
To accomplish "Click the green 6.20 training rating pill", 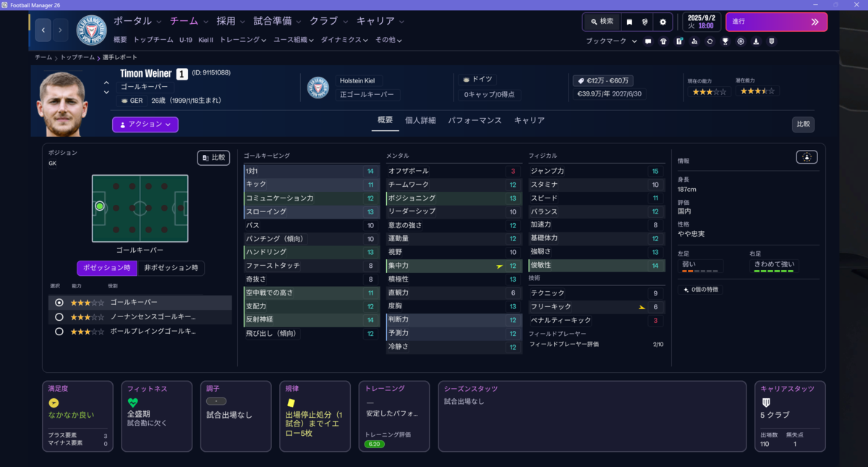I will [x=375, y=444].
